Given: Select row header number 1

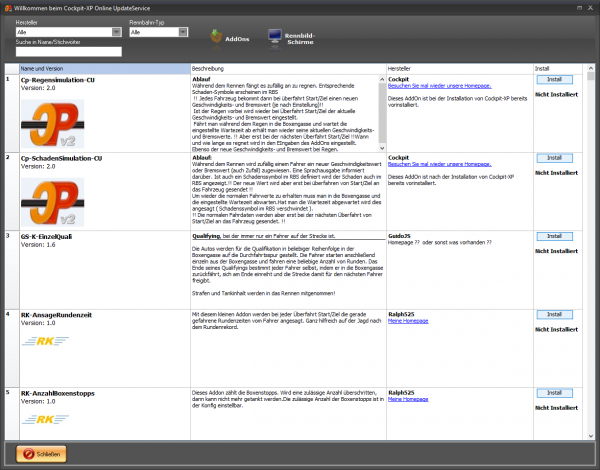Looking at the screenshot, I should 12,113.
